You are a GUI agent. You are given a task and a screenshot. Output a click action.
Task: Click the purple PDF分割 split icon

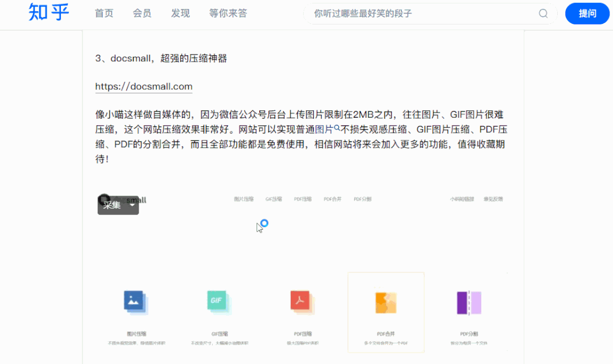tap(469, 303)
